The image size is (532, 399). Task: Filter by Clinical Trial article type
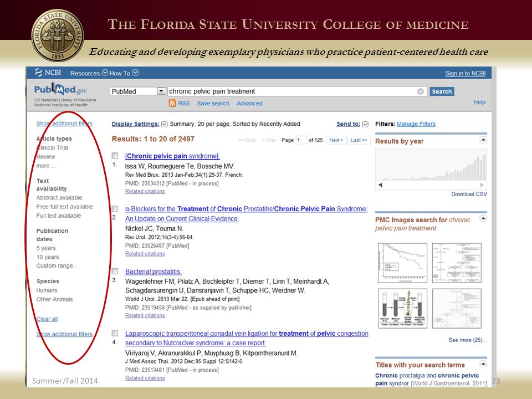(52, 147)
